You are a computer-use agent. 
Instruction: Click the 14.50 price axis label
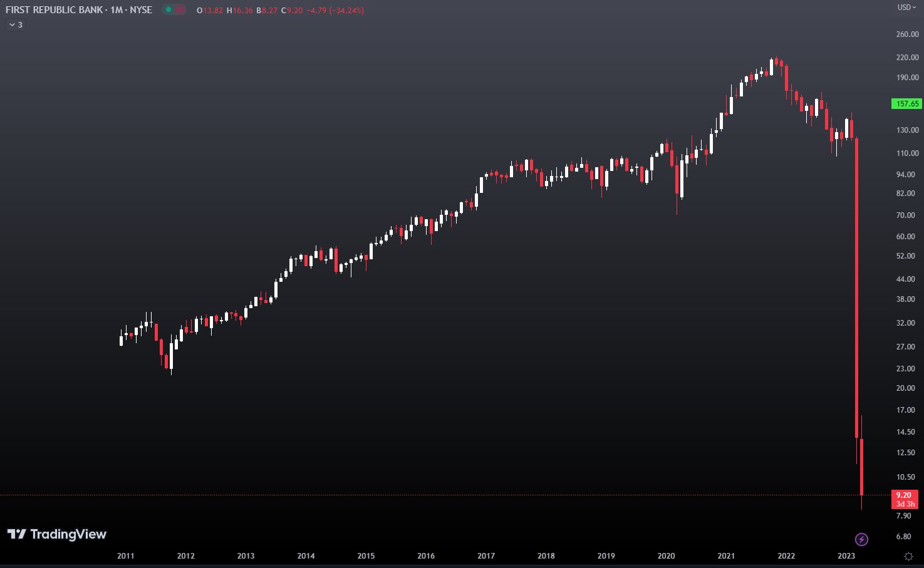click(x=906, y=432)
